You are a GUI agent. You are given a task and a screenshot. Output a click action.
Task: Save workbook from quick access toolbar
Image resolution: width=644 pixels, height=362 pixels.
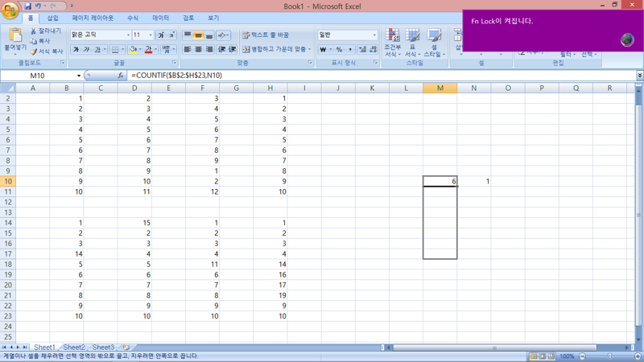coord(27,6)
